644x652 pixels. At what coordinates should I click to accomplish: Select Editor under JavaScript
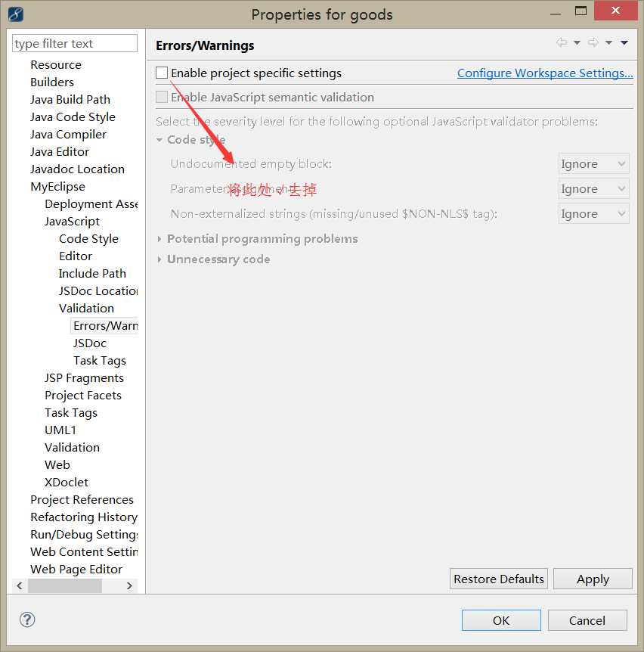coord(76,256)
